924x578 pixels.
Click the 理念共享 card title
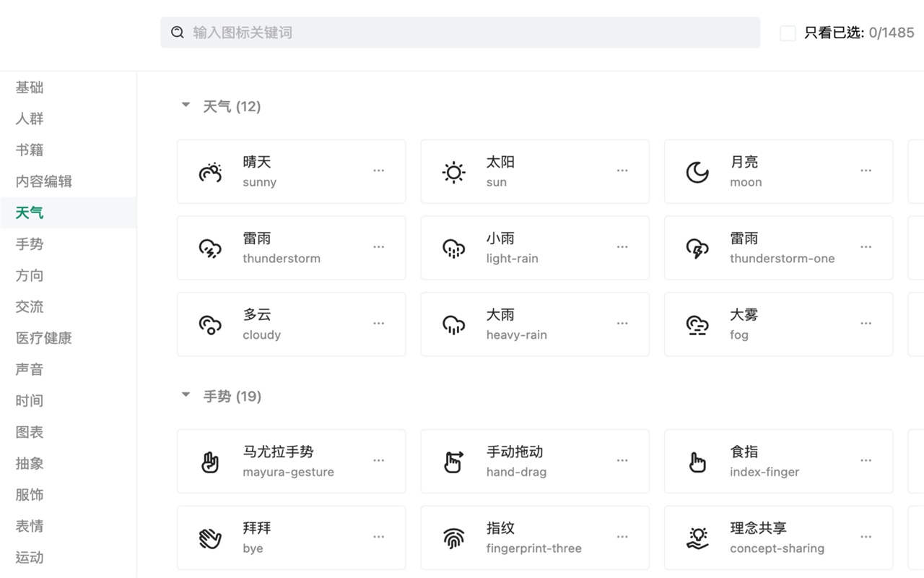tap(758, 529)
